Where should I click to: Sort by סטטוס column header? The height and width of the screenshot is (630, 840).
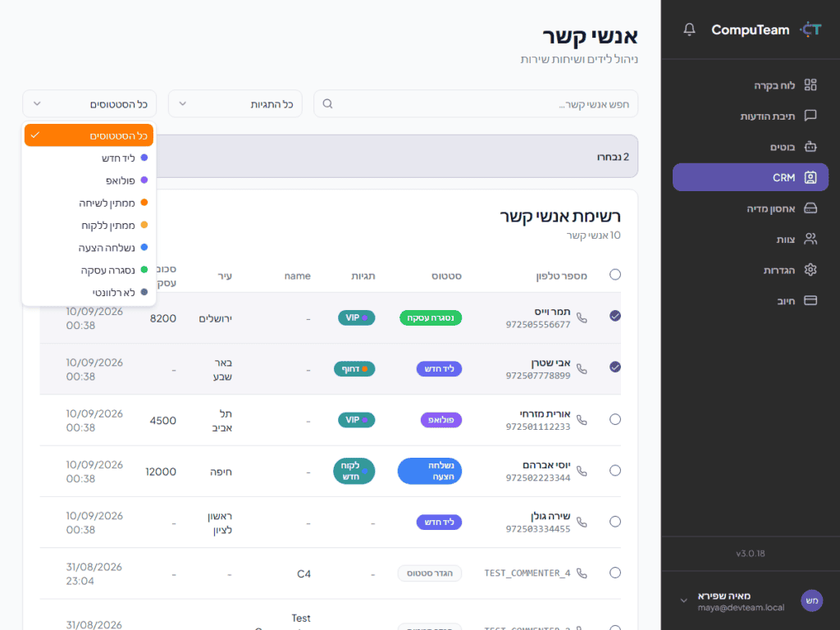coord(447,276)
